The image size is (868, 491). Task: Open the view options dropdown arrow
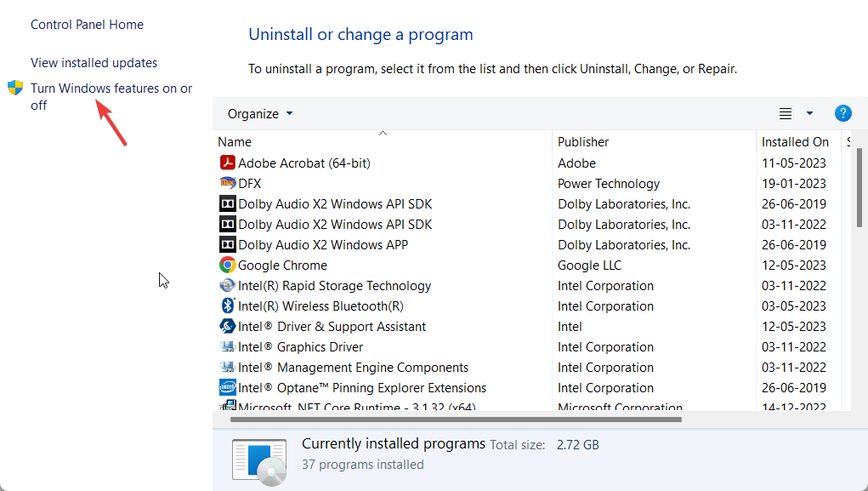809,112
